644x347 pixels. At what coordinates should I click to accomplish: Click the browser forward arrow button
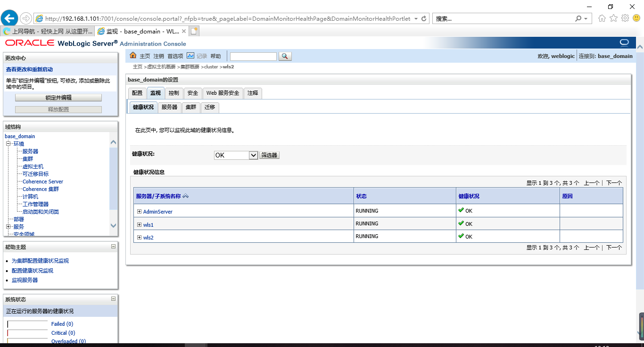26,18
